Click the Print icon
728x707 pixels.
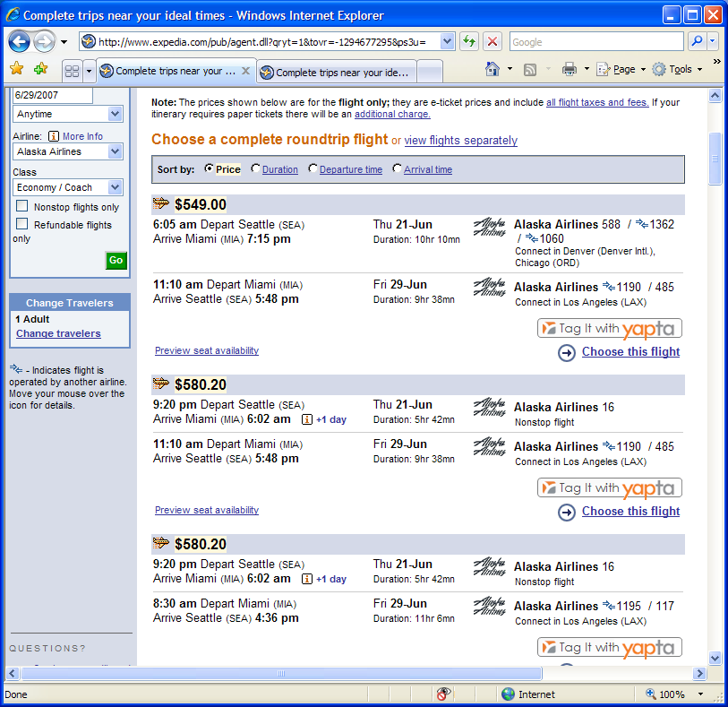tap(570, 69)
